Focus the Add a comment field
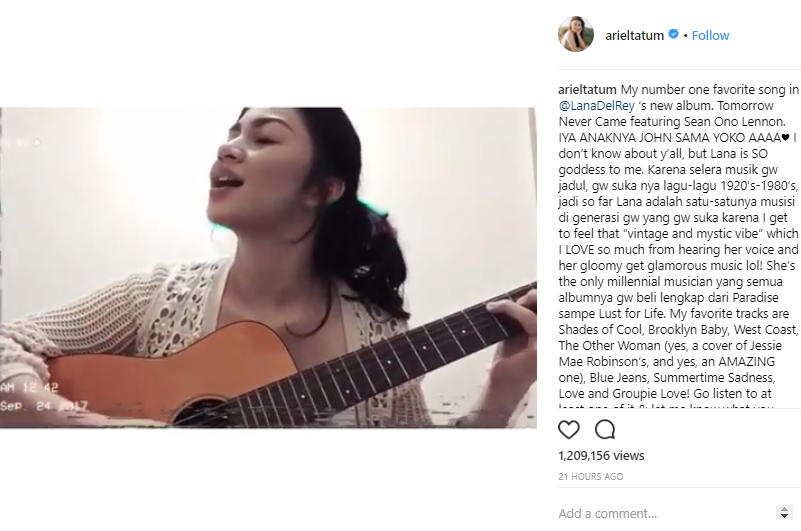The width and height of the screenshot is (801, 531). click(664, 513)
